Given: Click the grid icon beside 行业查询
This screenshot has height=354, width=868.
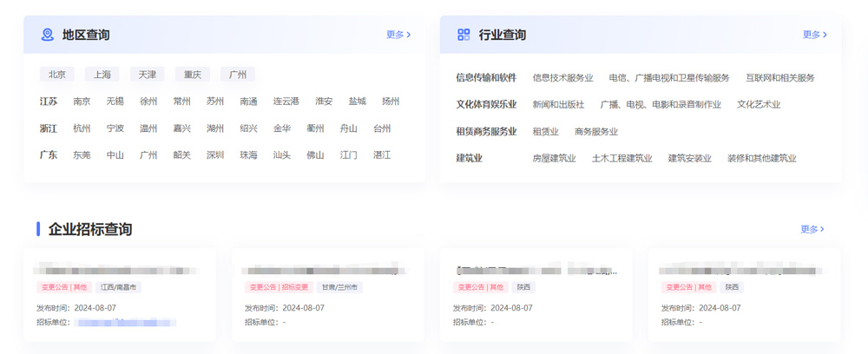Looking at the screenshot, I should pyautogui.click(x=464, y=35).
